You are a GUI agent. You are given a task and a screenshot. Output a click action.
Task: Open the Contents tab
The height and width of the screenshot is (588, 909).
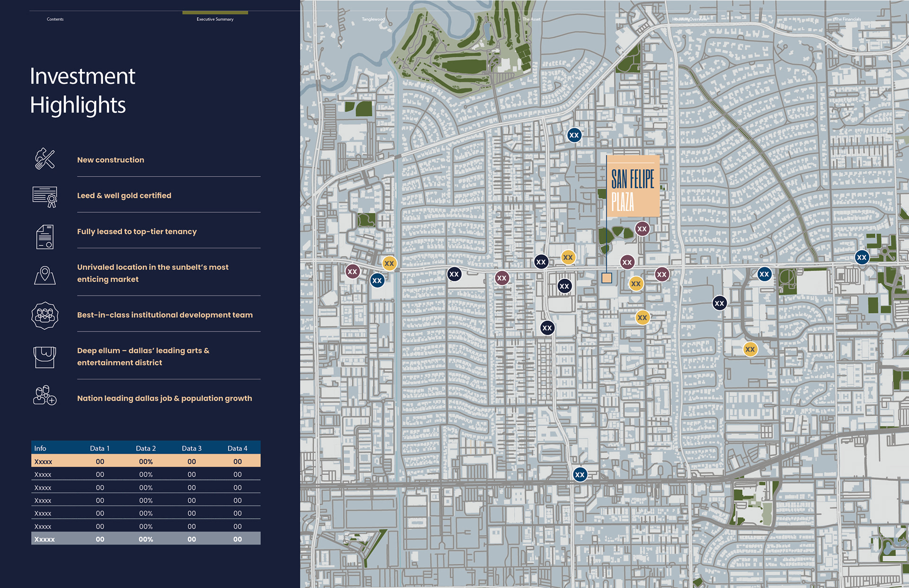click(x=55, y=19)
